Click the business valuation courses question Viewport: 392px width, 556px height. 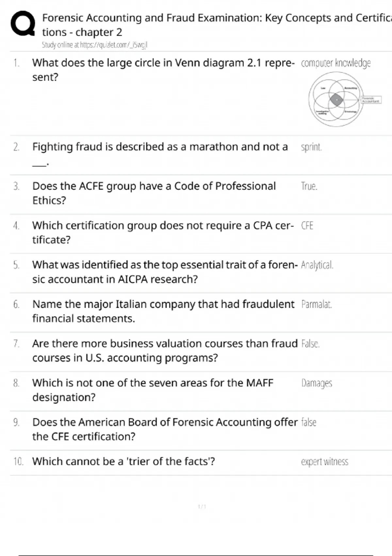pyautogui.click(x=165, y=351)
